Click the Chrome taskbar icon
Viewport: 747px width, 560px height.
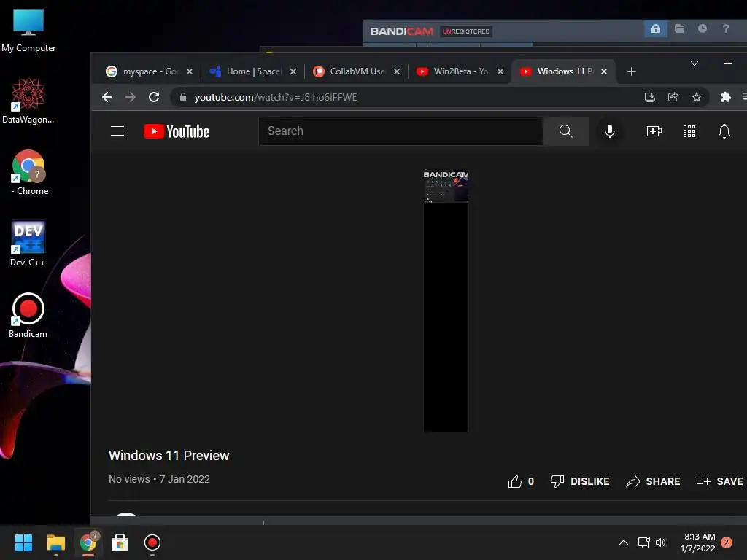coord(88,542)
